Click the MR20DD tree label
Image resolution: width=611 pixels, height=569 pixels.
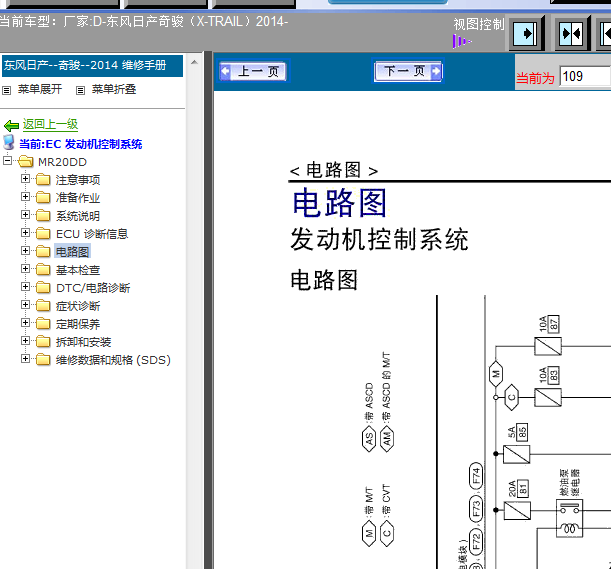(62, 162)
